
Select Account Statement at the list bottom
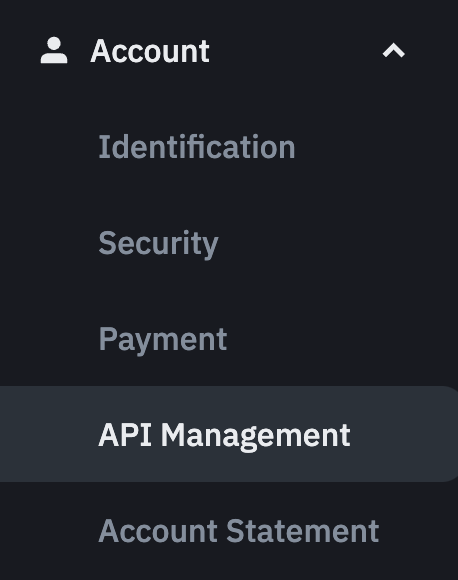click(x=239, y=531)
